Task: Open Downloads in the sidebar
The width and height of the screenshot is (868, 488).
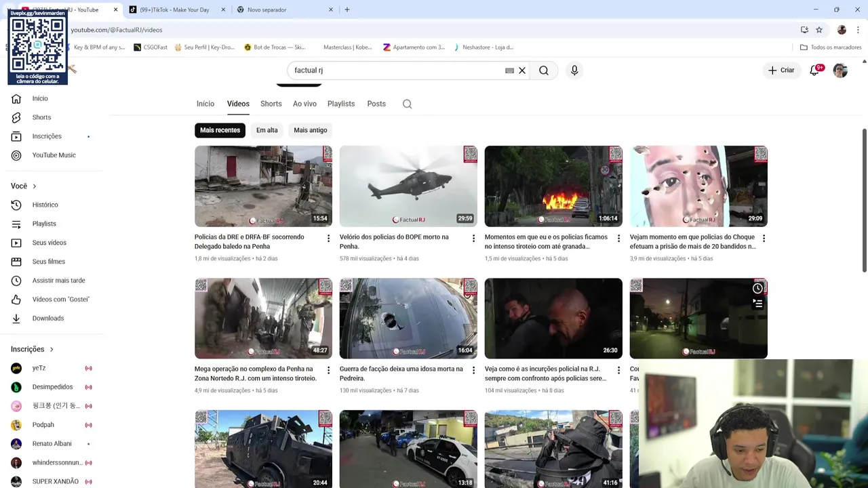Action: coord(47,319)
